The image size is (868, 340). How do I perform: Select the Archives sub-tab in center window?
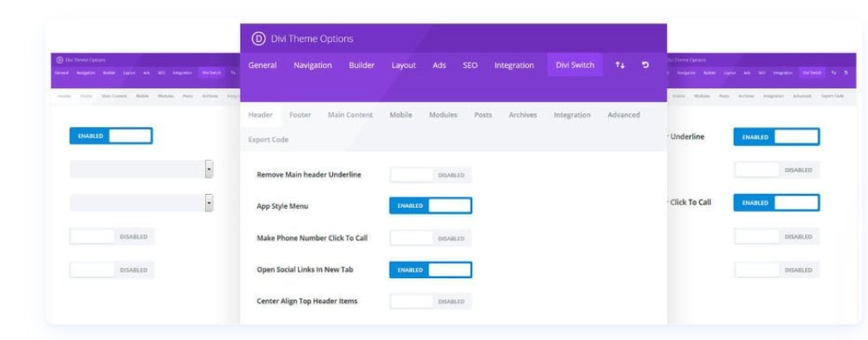523,115
